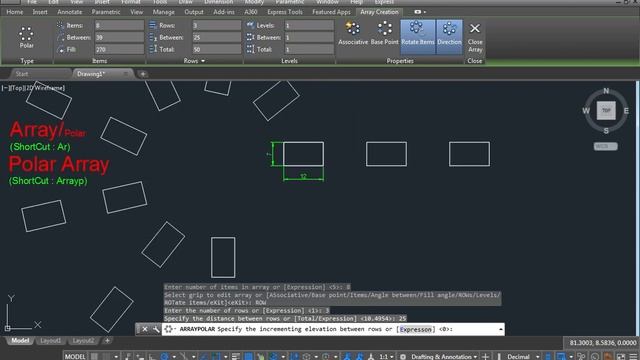Toggle Object Snap in status bar
Viewport: 640px width, 360px height.
click(216, 356)
